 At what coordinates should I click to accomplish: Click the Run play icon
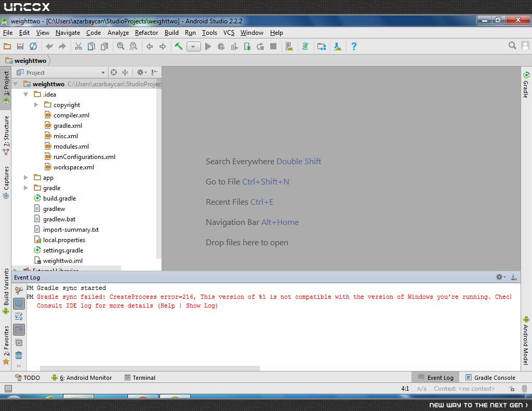pos(208,46)
